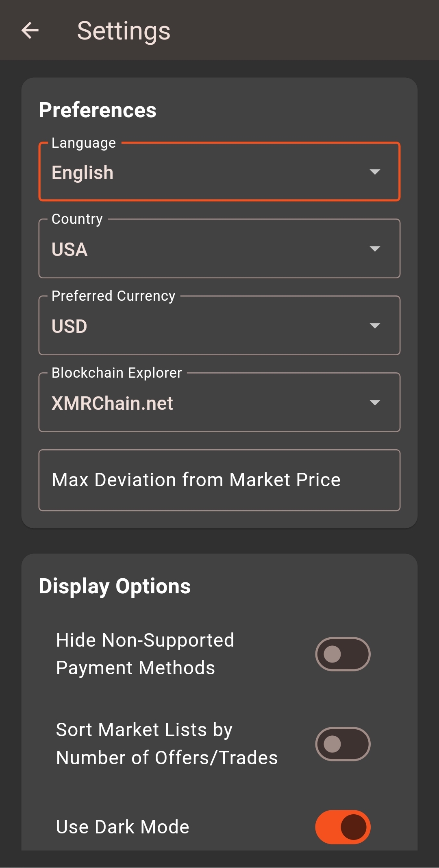Screen dimensions: 439x868
Task: Click the Preferred Currency dropdown arrow icon
Action: (x=374, y=326)
